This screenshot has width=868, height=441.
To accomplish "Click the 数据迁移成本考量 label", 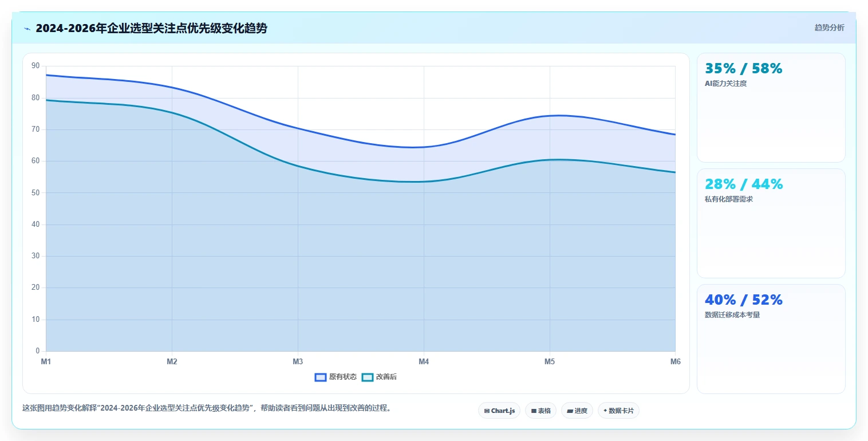I will [732, 315].
